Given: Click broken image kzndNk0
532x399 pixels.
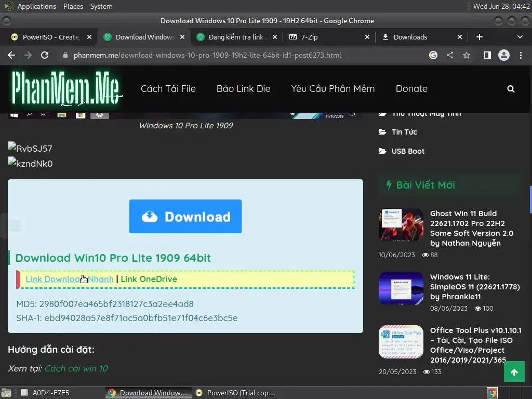Looking at the screenshot, I should (30, 163).
